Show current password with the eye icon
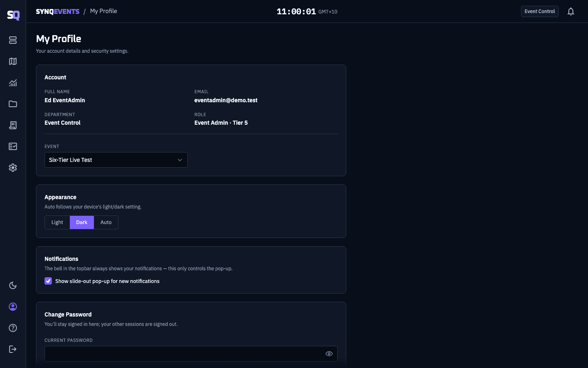588x368 pixels. [x=329, y=354]
